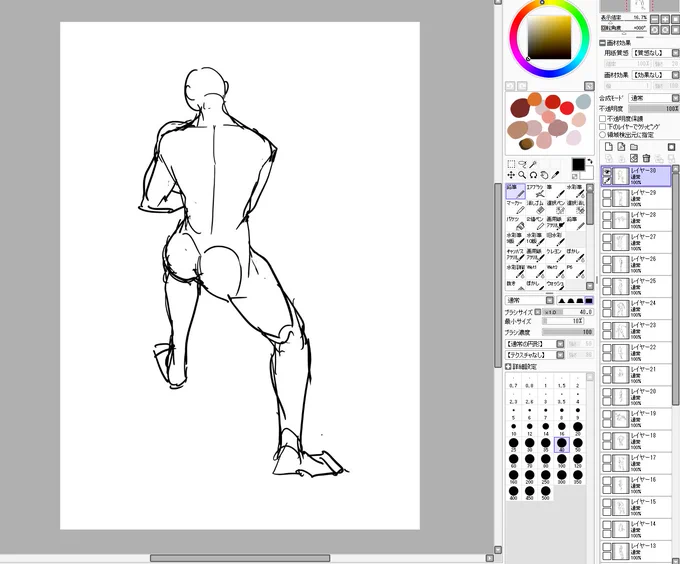Choose the 鉛筆 pencil brush in top row
The height and width of the screenshot is (564, 680).
516,191
